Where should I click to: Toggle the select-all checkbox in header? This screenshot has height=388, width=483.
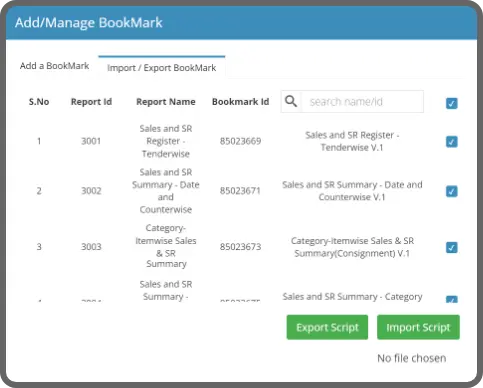pos(452,103)
